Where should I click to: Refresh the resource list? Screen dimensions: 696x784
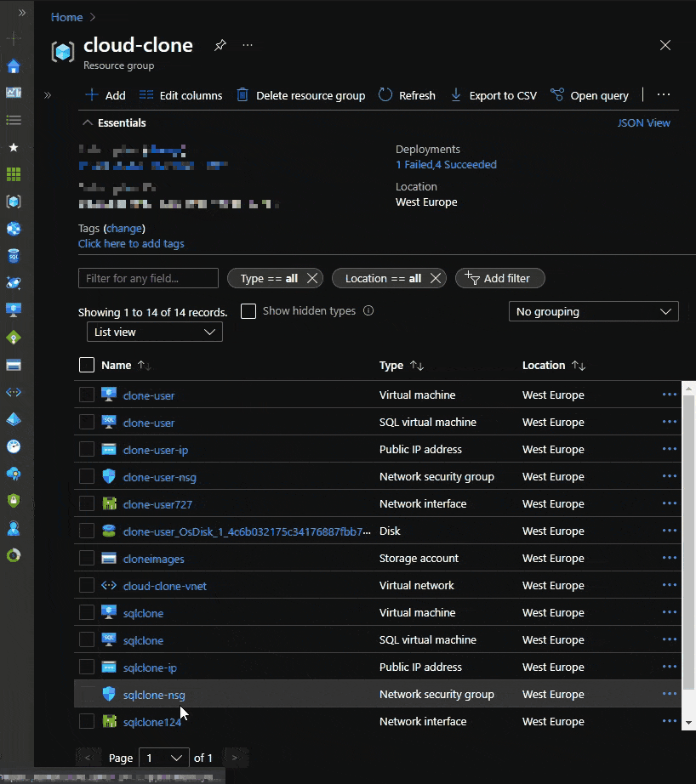407,95
